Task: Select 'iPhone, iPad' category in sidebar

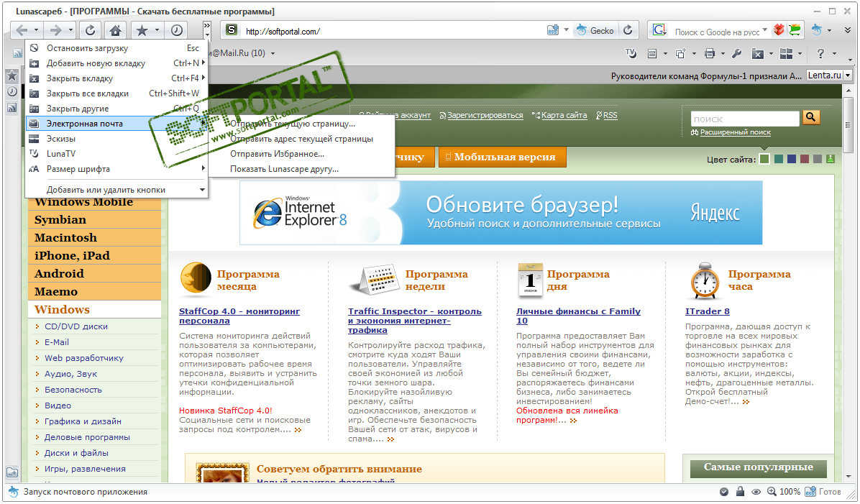Action: [94, 255]
